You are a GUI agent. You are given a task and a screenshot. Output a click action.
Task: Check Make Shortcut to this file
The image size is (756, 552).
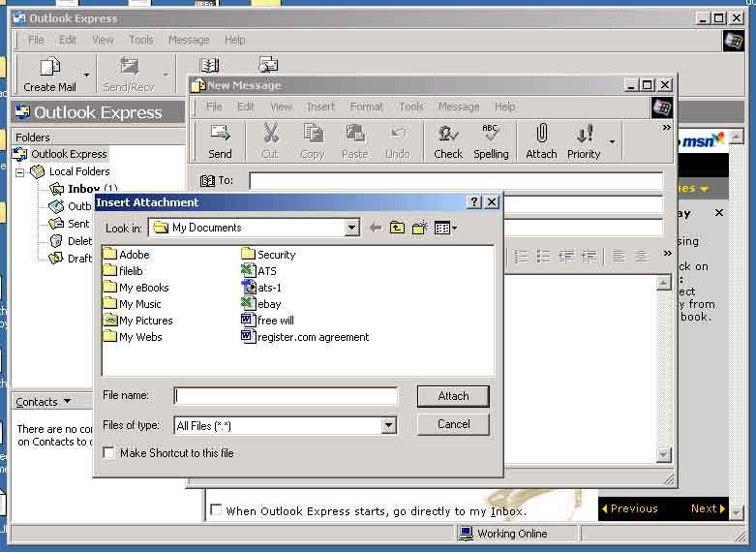109,452
